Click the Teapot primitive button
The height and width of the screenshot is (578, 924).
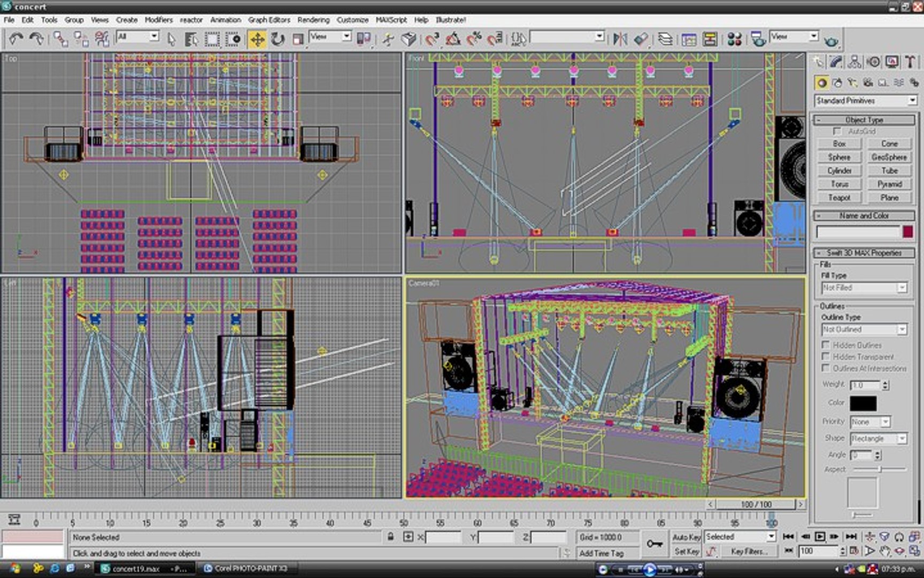pyautogui.click(x=839, y=197)
